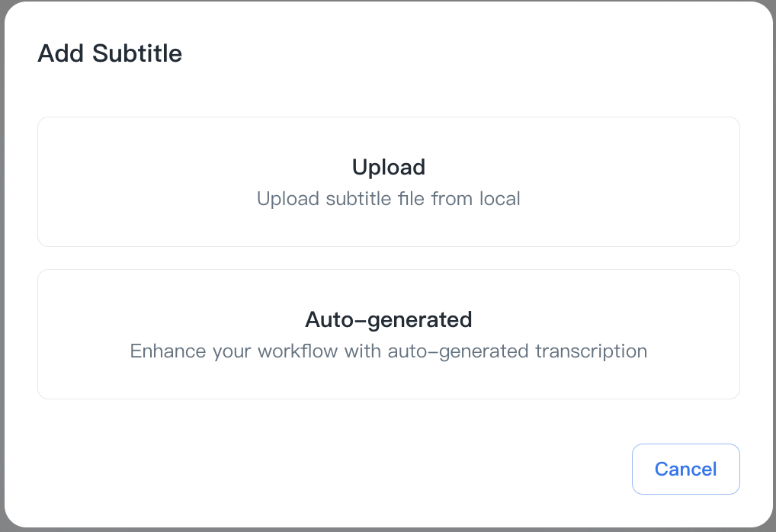Click "Upload subtitle file from local" description
Screen dimensions: 776x532
(x=388, y=199)
